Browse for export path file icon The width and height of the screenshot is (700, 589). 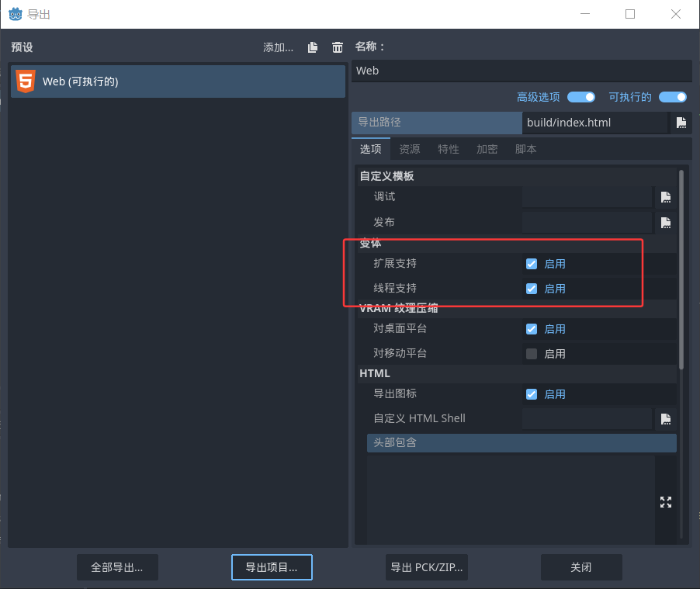pos(681,123)
